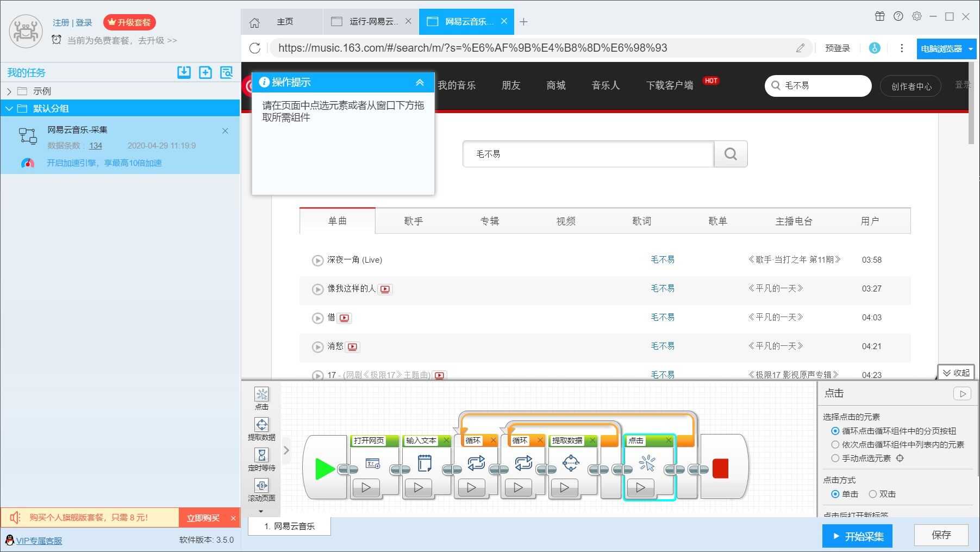
Task: Switch to the 视频 tab
Action: pos(565,221)
